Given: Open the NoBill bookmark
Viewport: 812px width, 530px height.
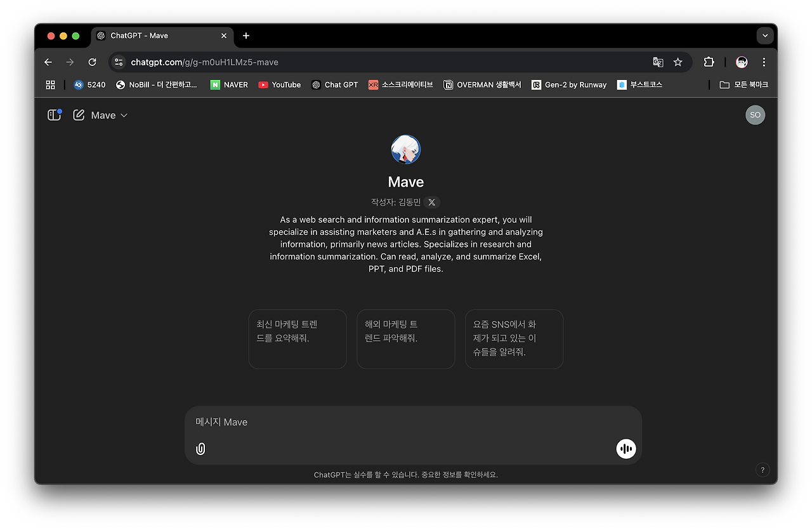Looking at the screenshot, I should (157, 84).
